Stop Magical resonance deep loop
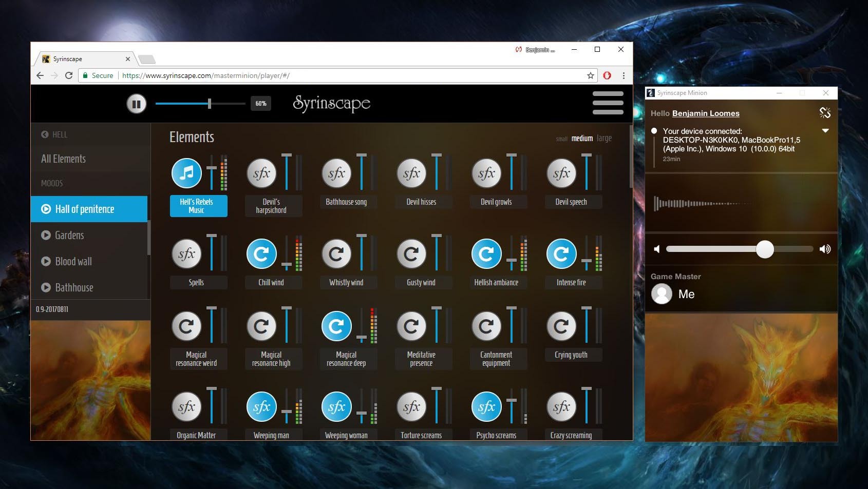This screenshot has height=489, width=868. tap(336, 326)
